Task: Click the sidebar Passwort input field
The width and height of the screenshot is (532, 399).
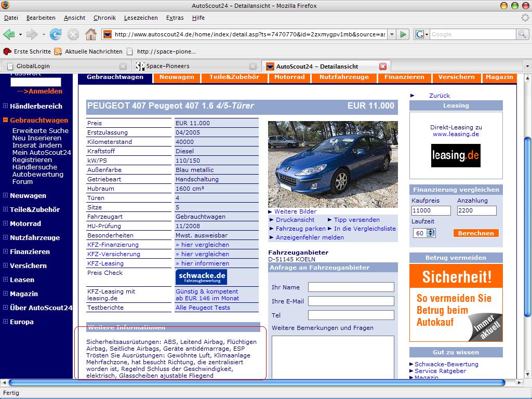Action: (x=36, y=82)
